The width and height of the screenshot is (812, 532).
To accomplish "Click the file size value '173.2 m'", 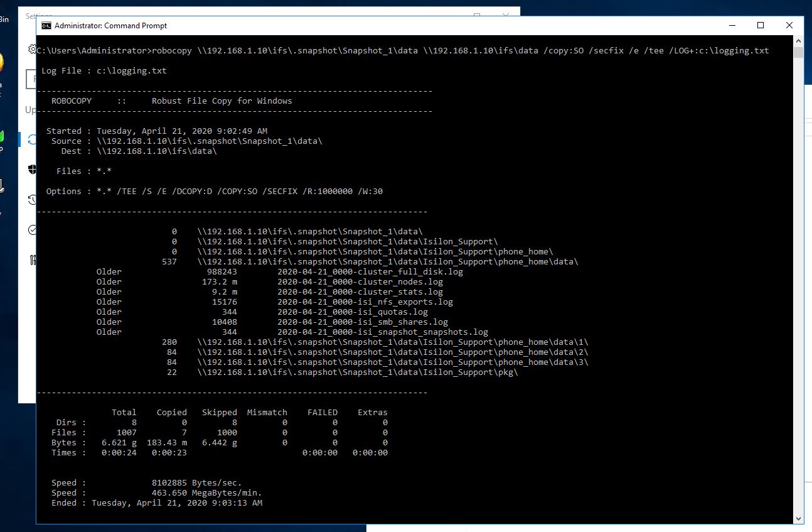I will 220,281.
